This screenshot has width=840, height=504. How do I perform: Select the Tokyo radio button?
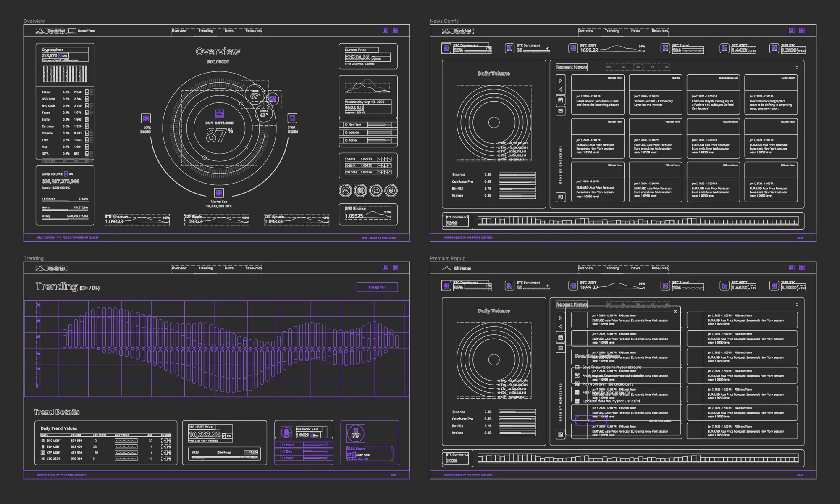point(346,140)
